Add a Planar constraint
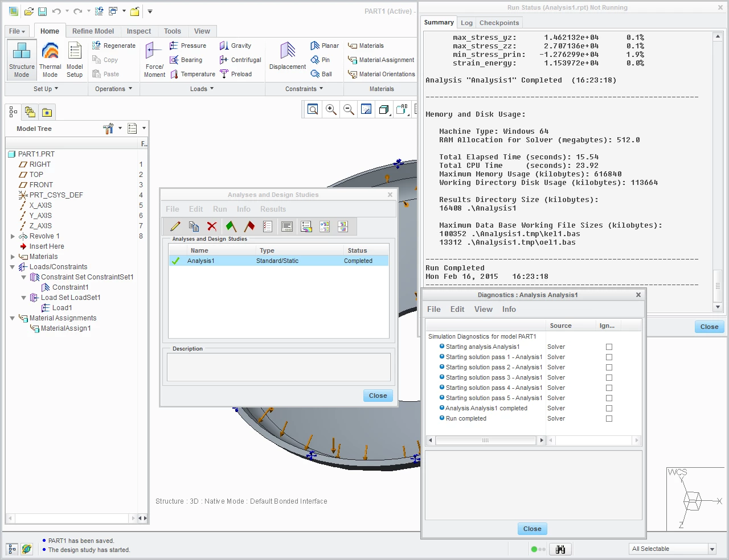Image resolution: width=729 pixels, height=560 pixels. pos(325,46)
